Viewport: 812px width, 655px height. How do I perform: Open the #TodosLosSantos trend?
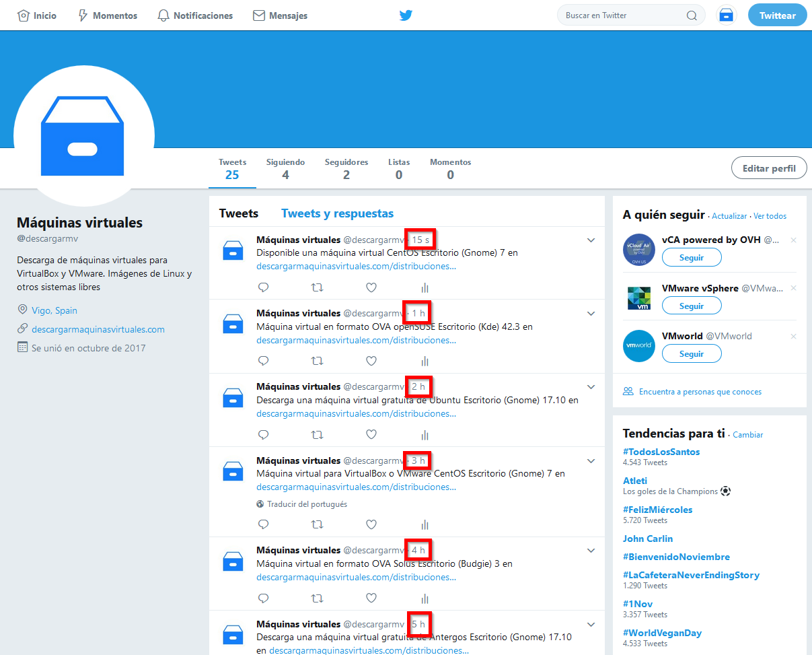click(x=661, y=452)
